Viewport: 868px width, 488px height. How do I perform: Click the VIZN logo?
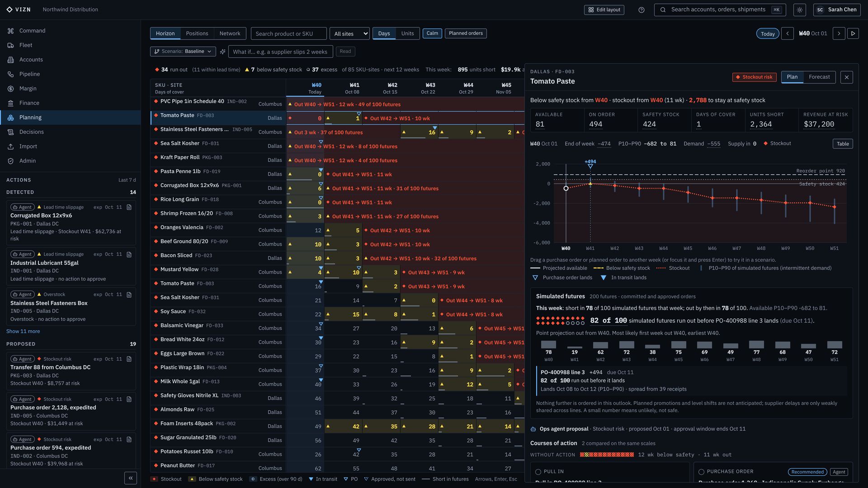[x=19, y=9]
